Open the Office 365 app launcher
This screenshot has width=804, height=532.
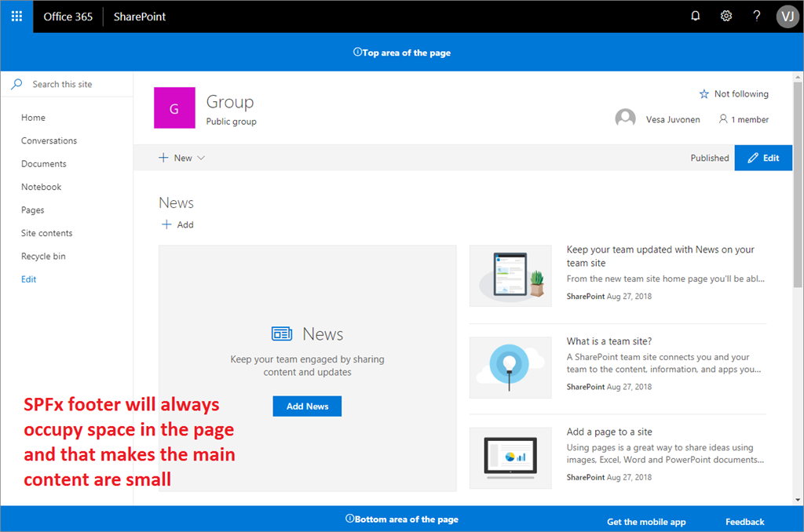pos(16,16)
